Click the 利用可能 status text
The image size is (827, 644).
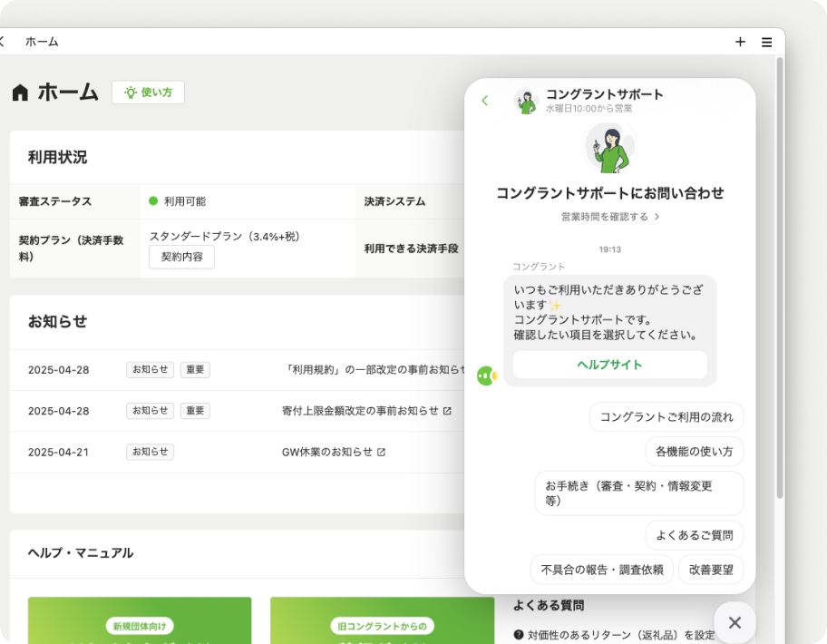(x=185, y=201)
